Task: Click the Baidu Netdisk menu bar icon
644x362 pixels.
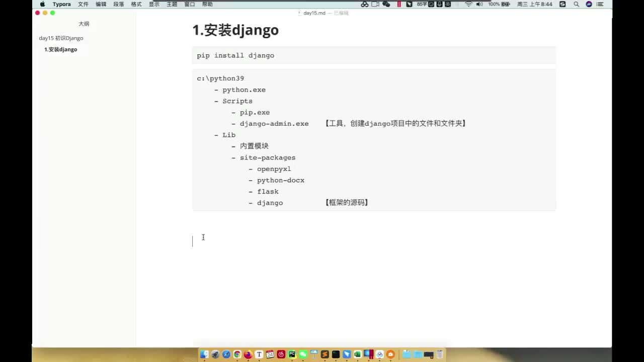Action: 365,4
